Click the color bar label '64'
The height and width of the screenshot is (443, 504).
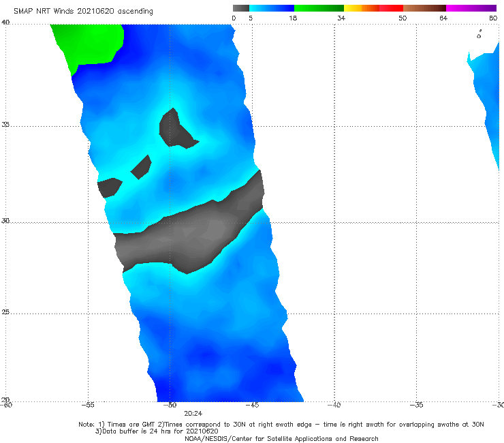click(443, 18)
